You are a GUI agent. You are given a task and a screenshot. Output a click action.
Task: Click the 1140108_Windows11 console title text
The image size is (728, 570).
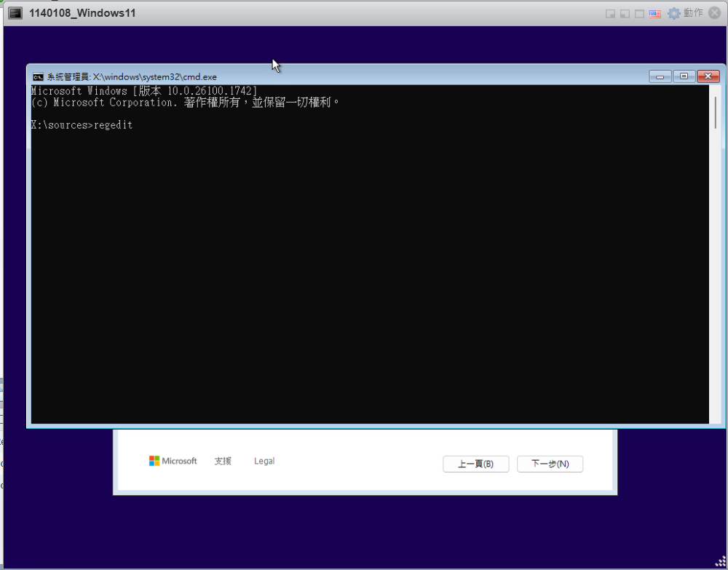tap(82, 13)
